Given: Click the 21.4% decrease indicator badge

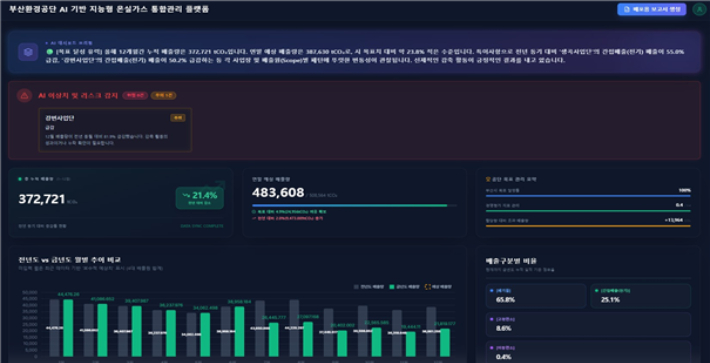Looking at the screenshot, I should click(x=200, y=198).
